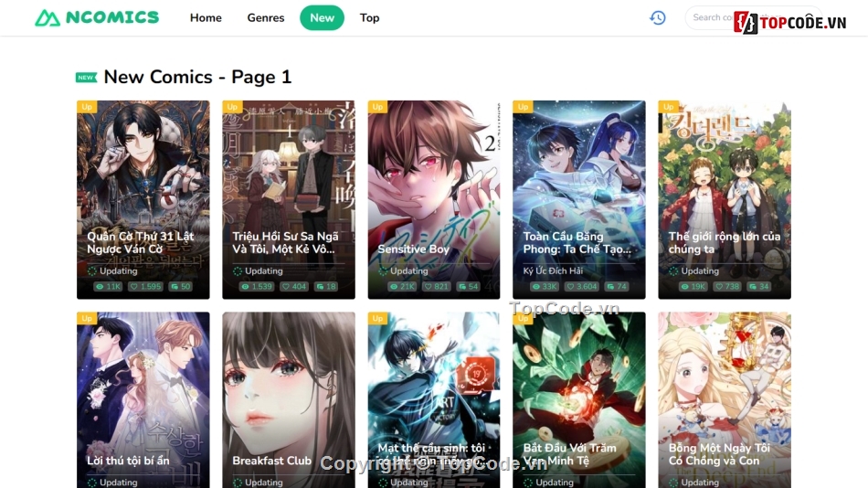Click the 74 chapters badge

pos(618,286)
